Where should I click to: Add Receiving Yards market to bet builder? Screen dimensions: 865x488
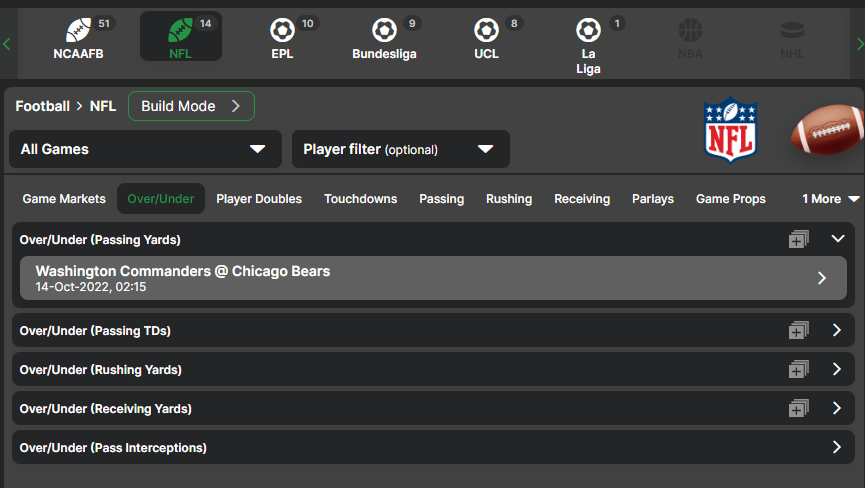798,409
